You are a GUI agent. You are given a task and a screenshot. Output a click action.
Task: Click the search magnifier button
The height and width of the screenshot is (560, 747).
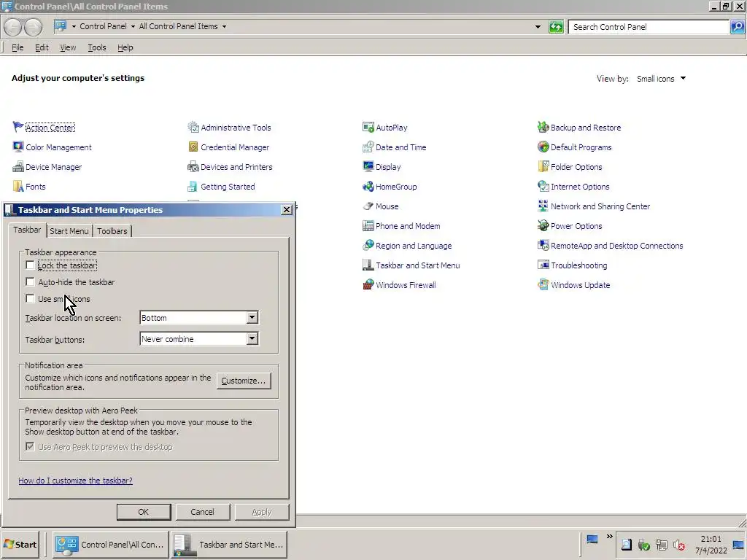point(737,27)
